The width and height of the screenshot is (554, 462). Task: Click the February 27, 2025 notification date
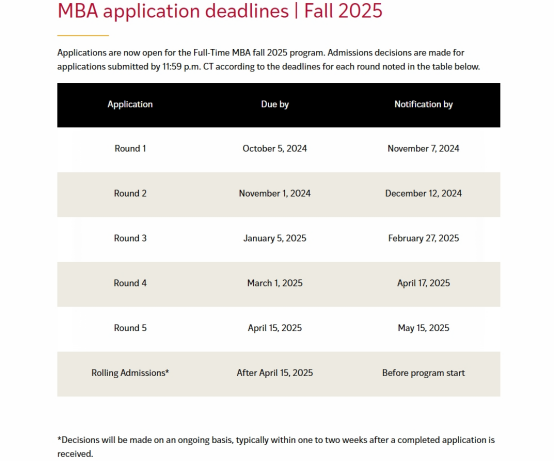pos(423,238)
